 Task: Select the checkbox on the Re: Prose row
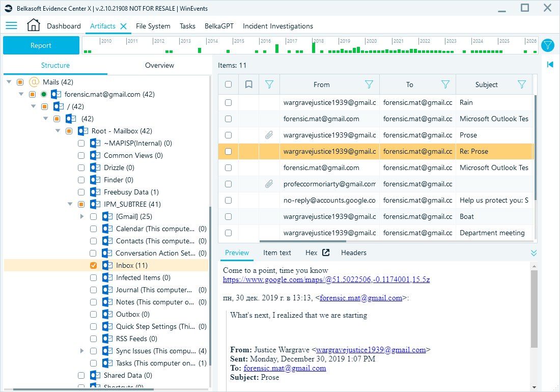[228, 151]
